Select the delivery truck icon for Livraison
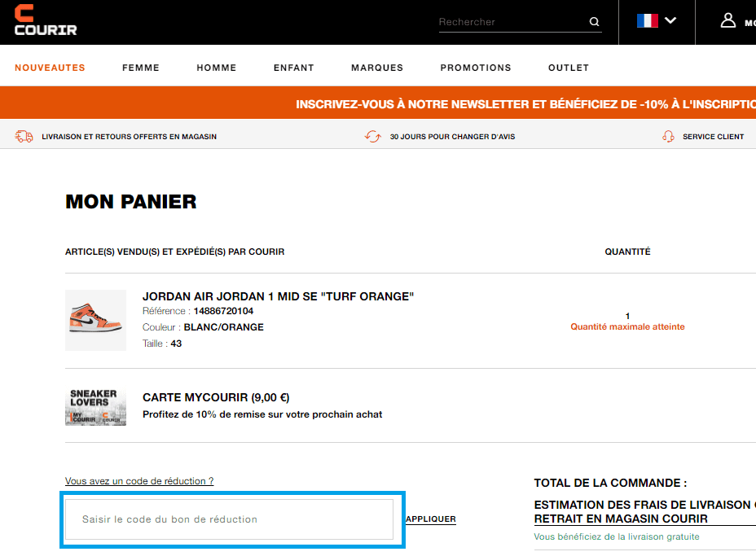This screenshot has width=756, height=556. (x=24, y=136)
